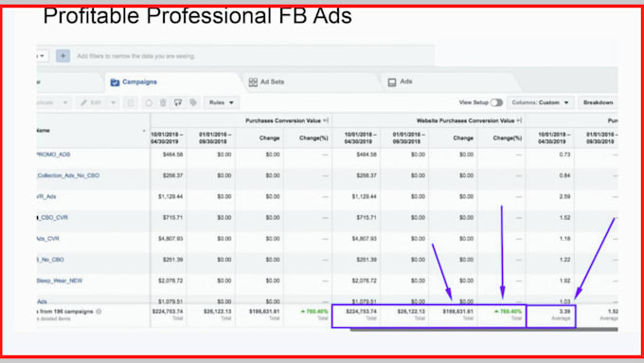Toggle the View Setup switch

pyautogui.click(x=496, y=102)
